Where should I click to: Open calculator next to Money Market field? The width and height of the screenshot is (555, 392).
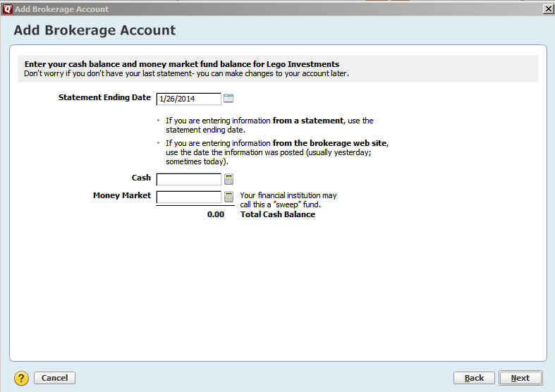click(x=229, y=197)
